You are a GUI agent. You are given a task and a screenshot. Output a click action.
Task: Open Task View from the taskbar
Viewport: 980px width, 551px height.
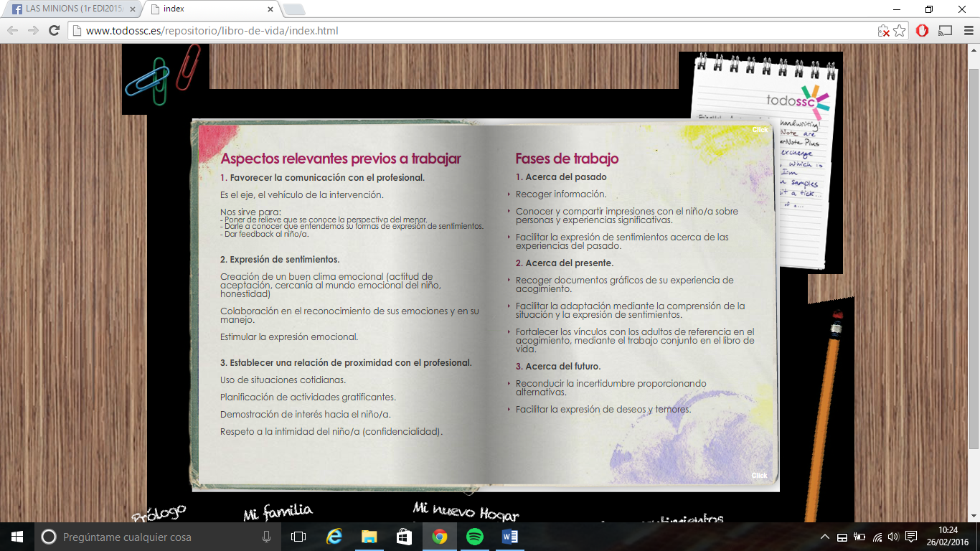tap(298, 537)
